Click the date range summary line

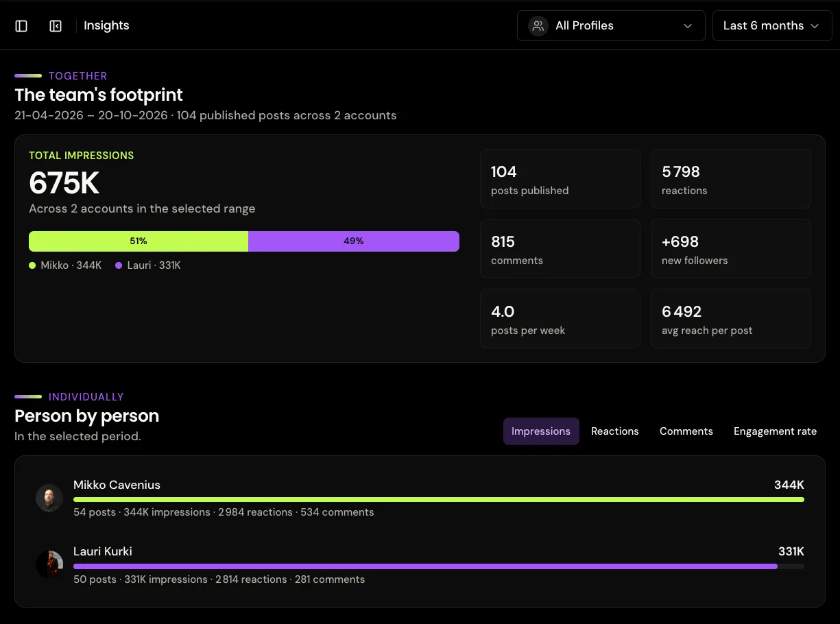point(206,115)
